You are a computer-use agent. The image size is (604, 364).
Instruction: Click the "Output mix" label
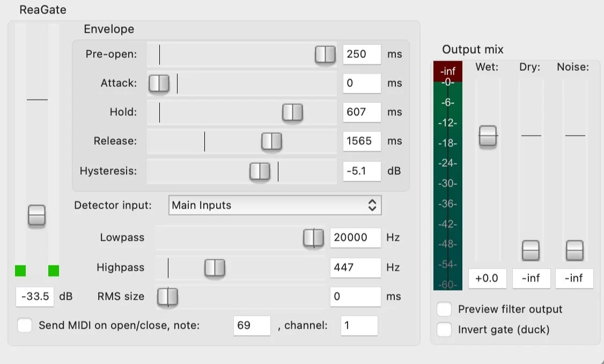[473, 50]
